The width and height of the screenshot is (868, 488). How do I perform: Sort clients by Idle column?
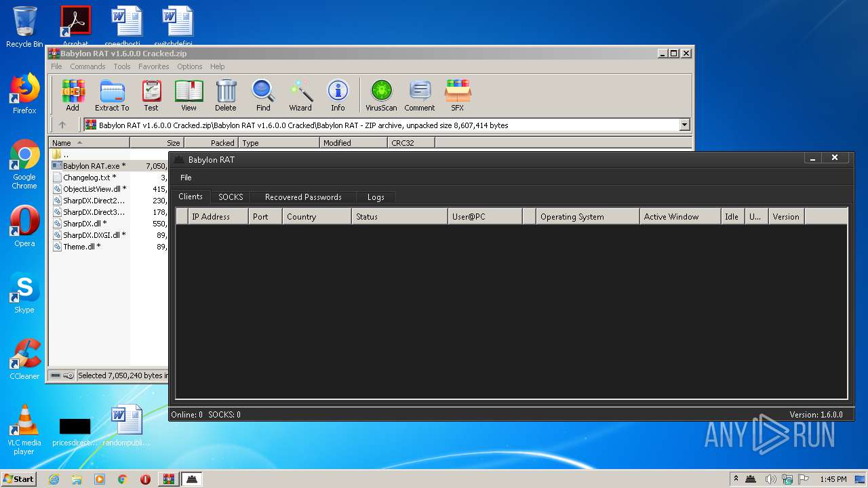pos(732,217)
